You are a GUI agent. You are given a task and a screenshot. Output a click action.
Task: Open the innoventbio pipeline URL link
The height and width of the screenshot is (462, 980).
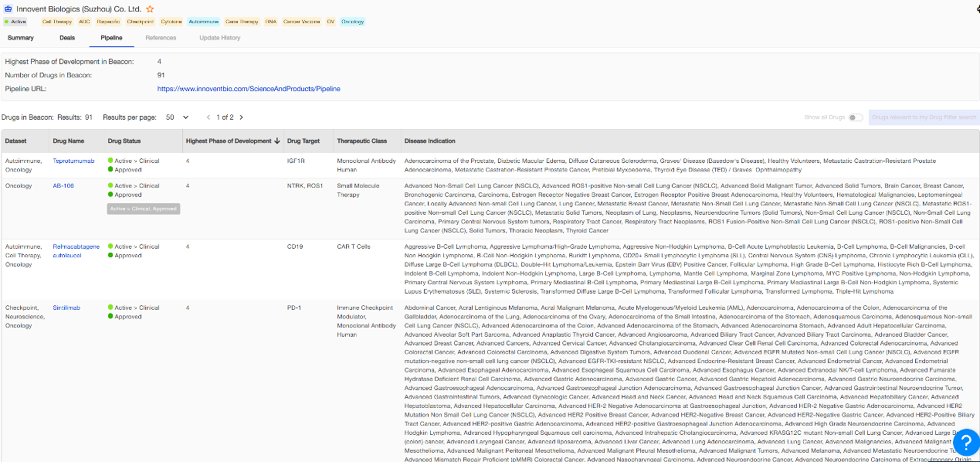pyautogui.click(x=248, y=89)
